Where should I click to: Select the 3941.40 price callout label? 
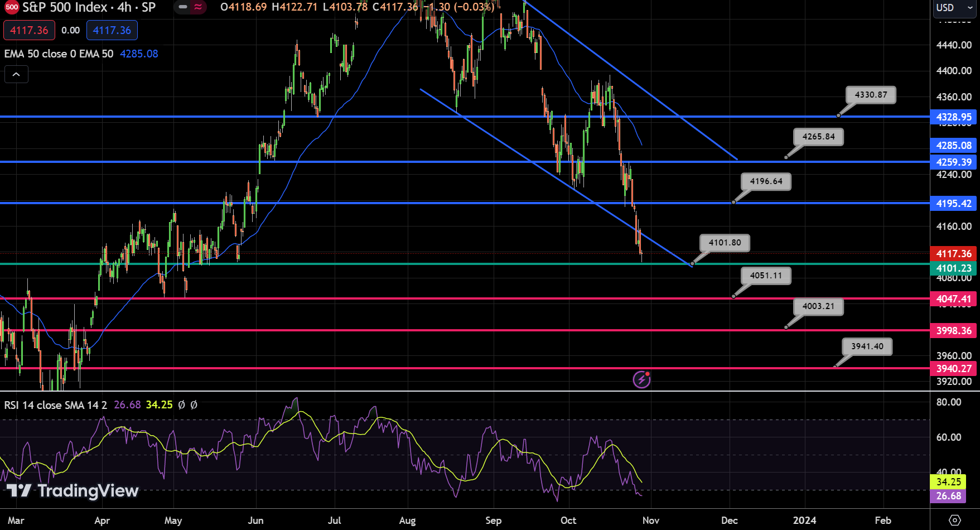coord(867,346)
